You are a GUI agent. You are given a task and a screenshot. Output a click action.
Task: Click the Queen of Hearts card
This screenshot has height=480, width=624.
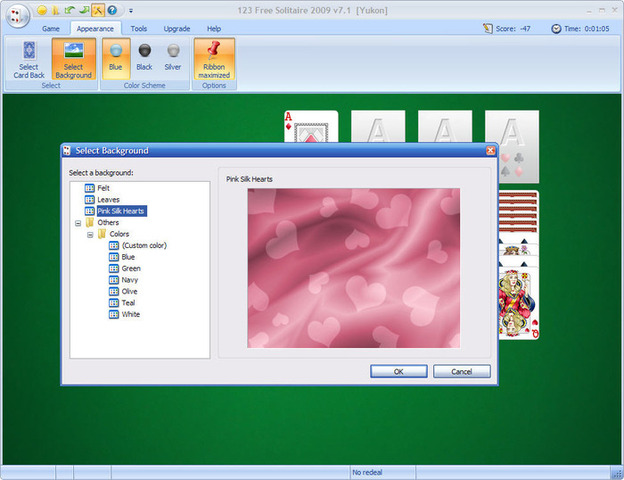(x=519, y=304)
